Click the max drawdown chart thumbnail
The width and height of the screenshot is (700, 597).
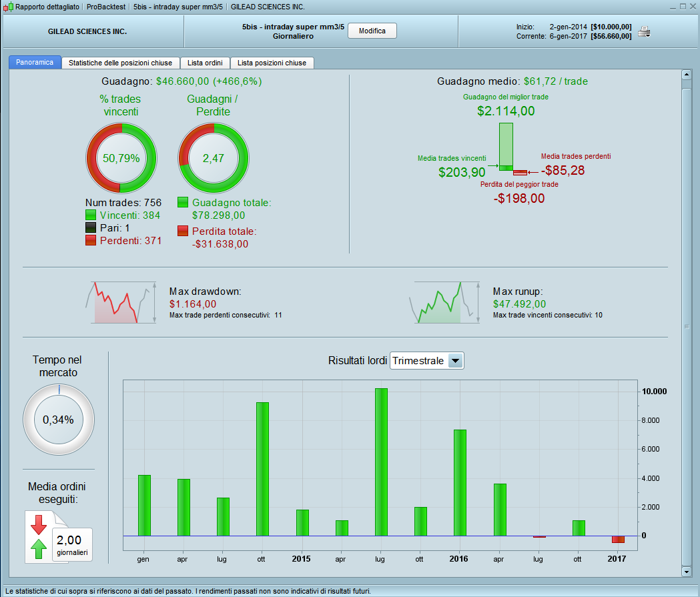[x=121, y=302]
